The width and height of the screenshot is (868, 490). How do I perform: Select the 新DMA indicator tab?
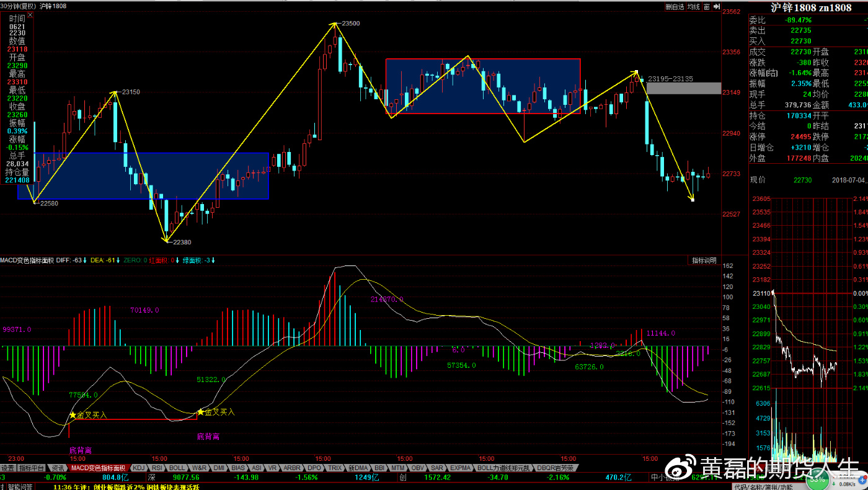(358, 468)
